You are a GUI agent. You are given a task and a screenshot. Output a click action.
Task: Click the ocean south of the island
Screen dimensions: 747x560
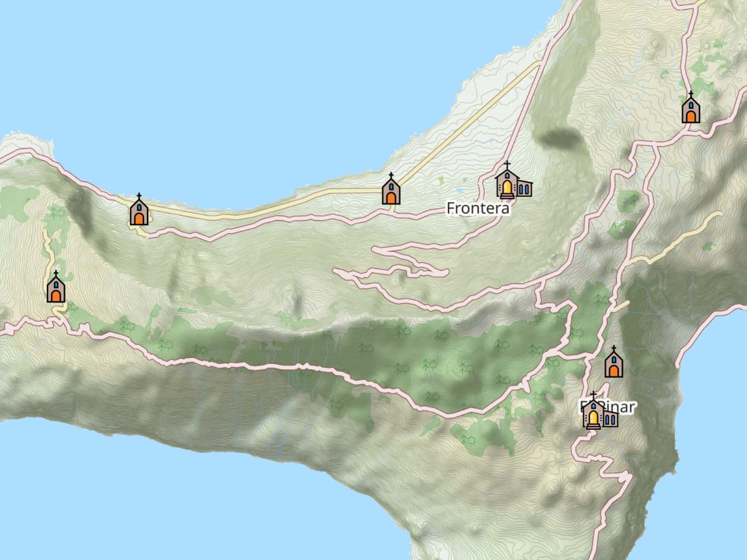[x=195, y=510]
